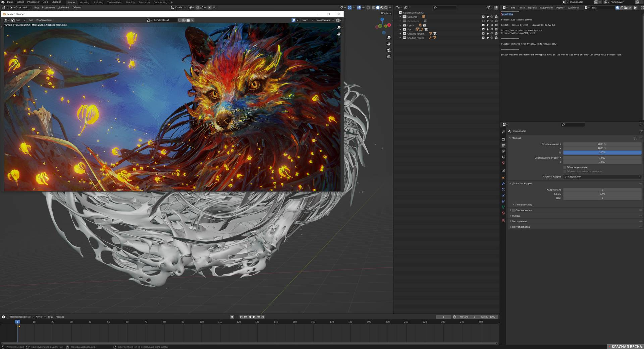Toggle camera view gizmo icon

pyautogui.click(x=389, y=50)
